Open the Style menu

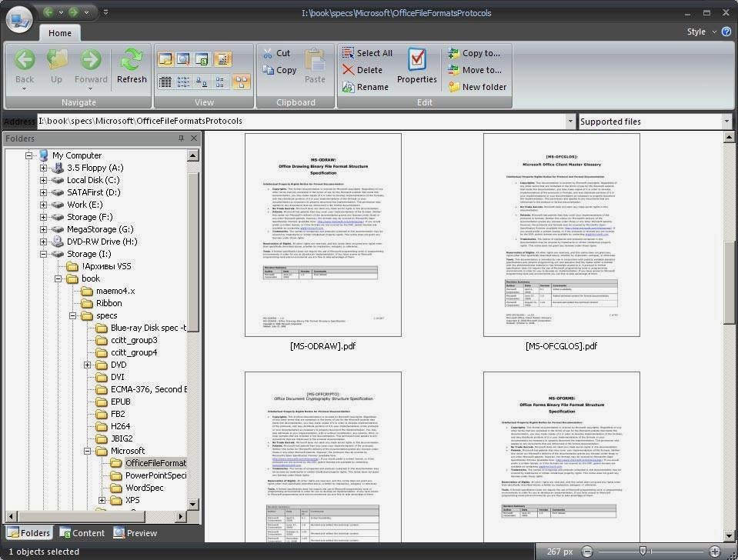(701, 32)
